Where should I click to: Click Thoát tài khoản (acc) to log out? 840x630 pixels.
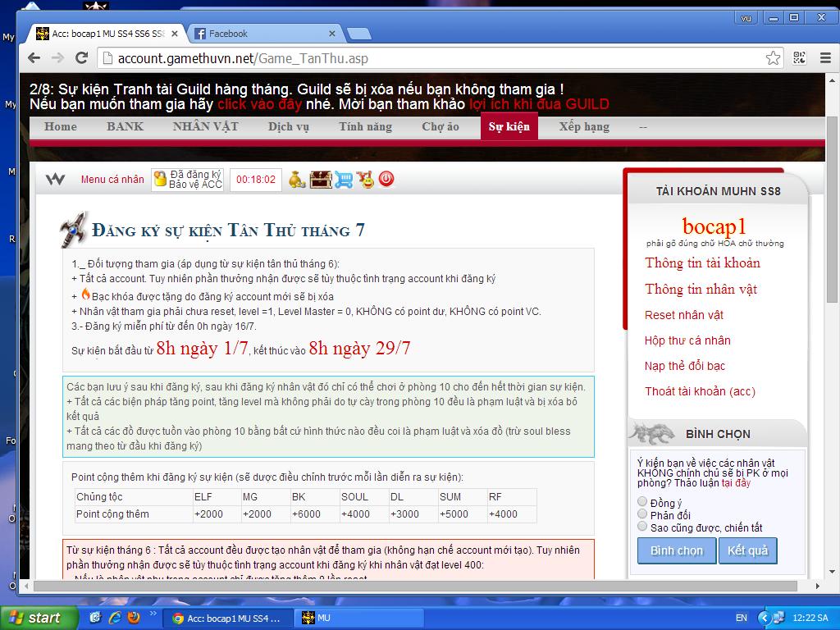[x=701, y=391]
